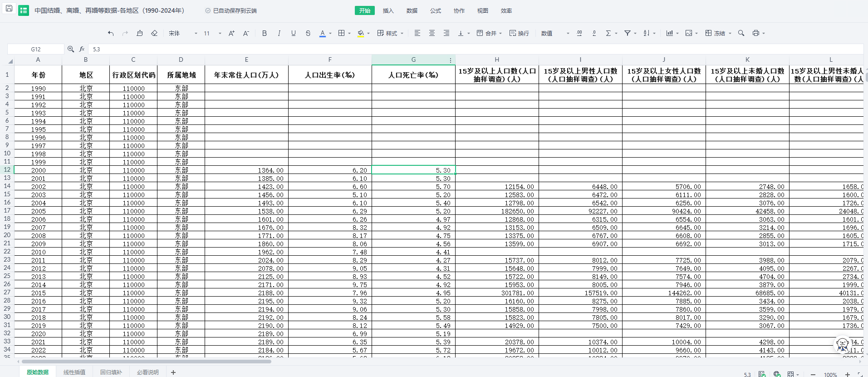Toggle strikethrough formatting
Image resolution: width=868 pixels, height=377 pixels.
308,33
